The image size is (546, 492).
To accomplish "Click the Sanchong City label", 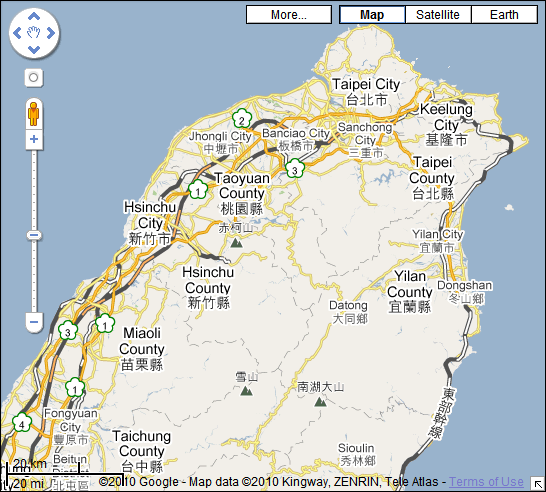I will [365, 140].
